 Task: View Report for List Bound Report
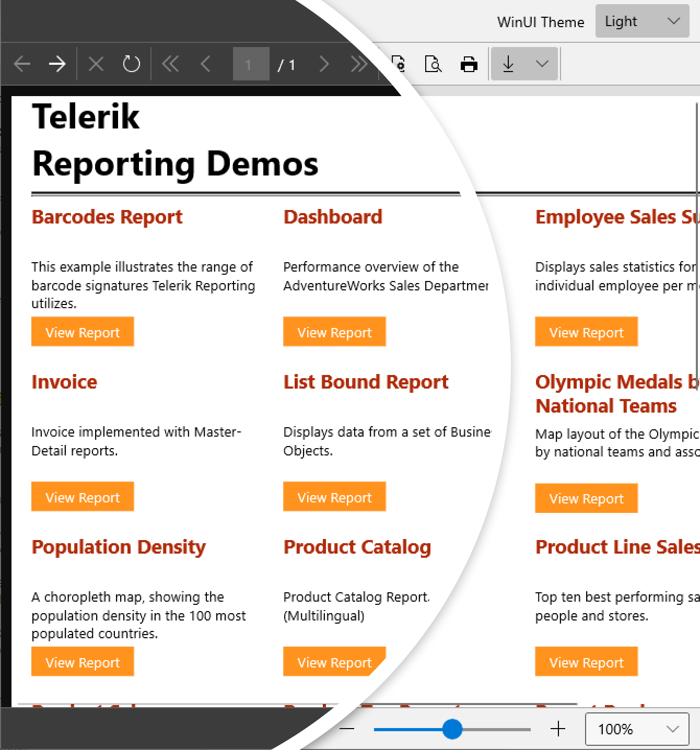(334, 497)
